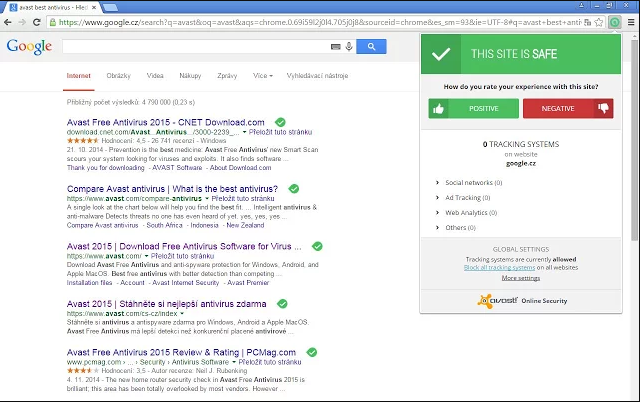Image resolution: width=640 pixels, height=402 pixels.
Task: Open Vyhledávací nástroje search tools
Action: (317, 76)
